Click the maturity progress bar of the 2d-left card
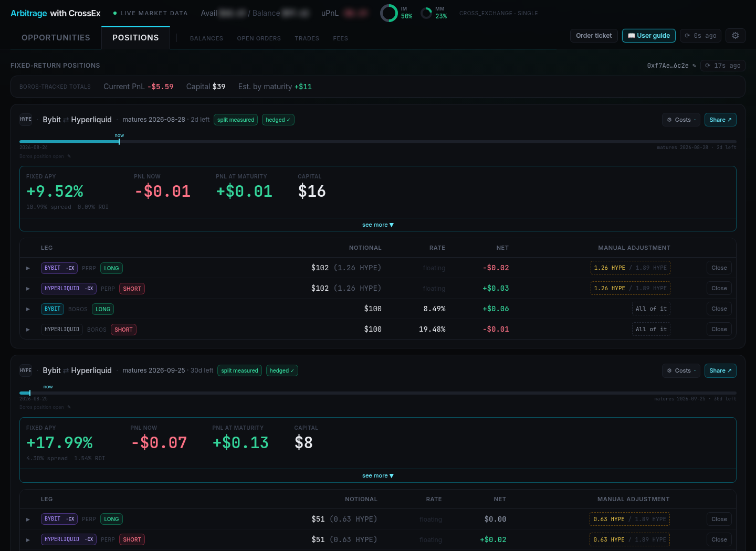 point(378,142)
